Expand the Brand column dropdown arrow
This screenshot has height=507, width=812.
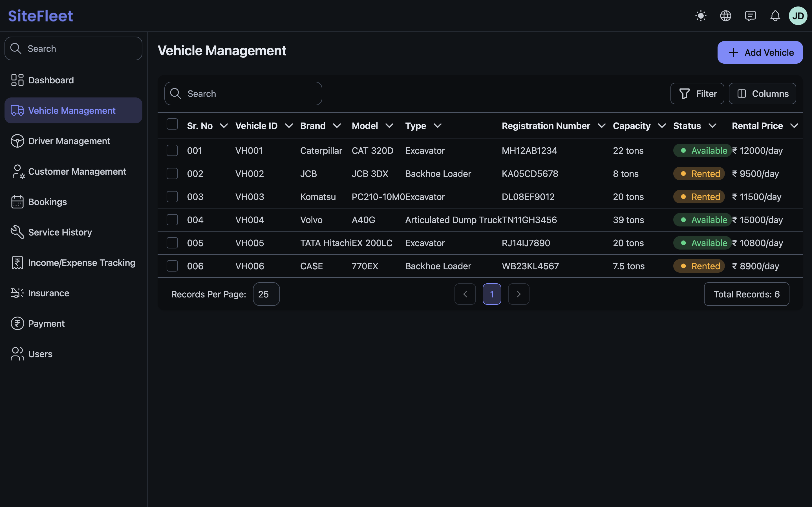[x=337, y=126]
